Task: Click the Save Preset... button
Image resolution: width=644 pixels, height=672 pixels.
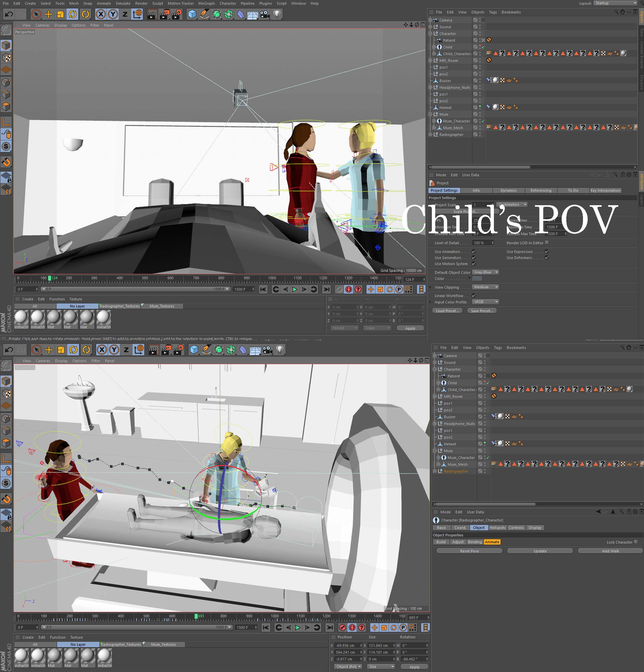Action: [481, 311]
